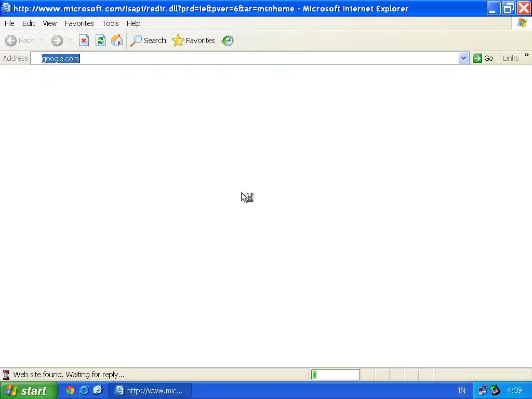Click the IN language bar indicator
532x399 pixels.
462,391
